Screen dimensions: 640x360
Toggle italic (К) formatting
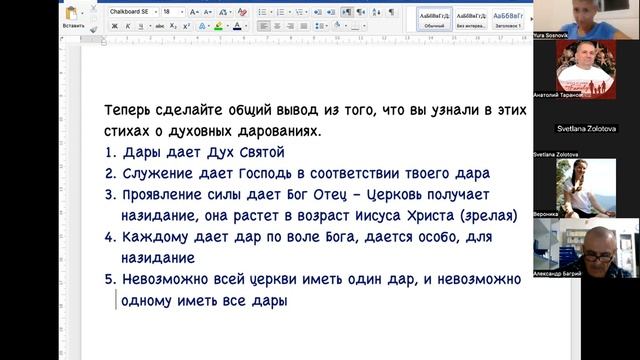click(128, 26)
